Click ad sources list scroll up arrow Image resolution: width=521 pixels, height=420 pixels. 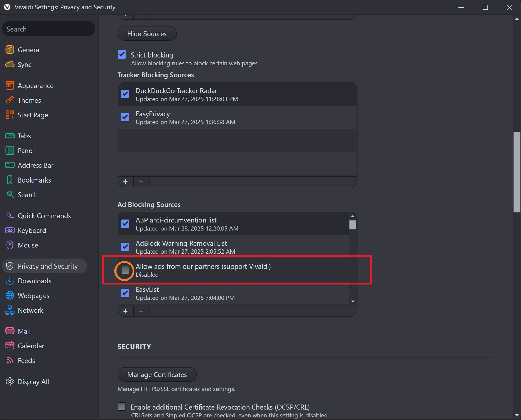pos(353,216)
